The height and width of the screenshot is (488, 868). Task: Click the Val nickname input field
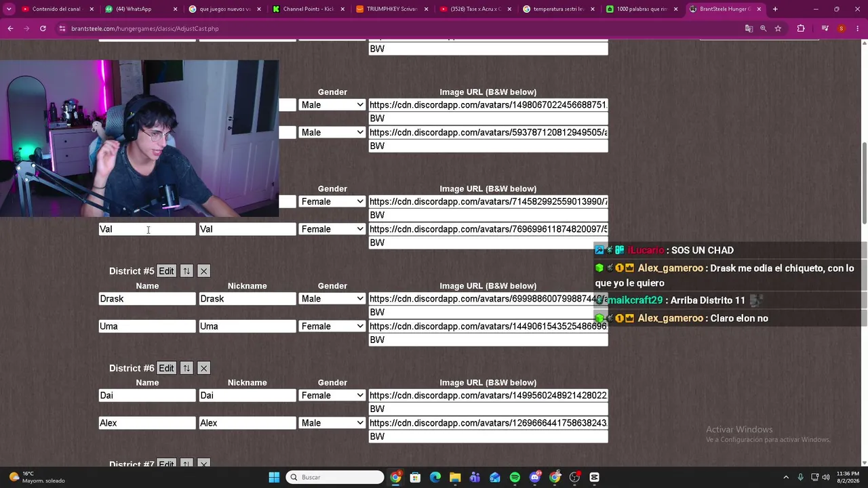tap(248, 229)
